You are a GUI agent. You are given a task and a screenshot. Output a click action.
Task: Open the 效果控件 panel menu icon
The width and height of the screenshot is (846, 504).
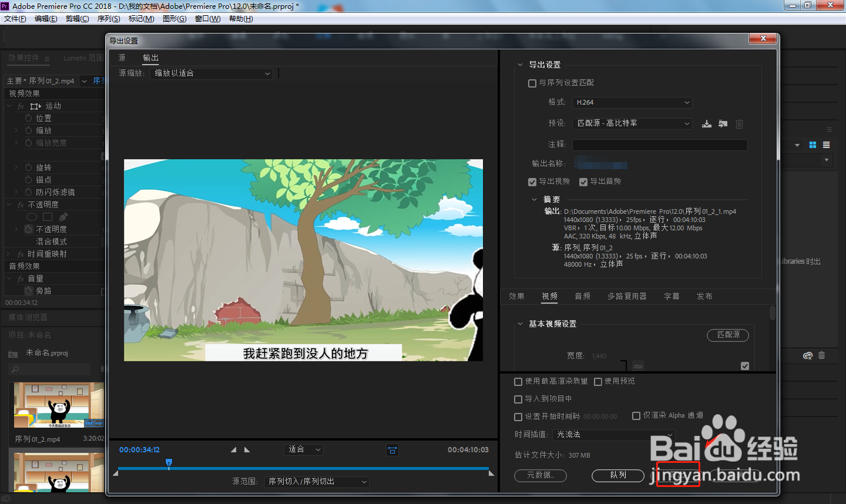tap(47, 59)
